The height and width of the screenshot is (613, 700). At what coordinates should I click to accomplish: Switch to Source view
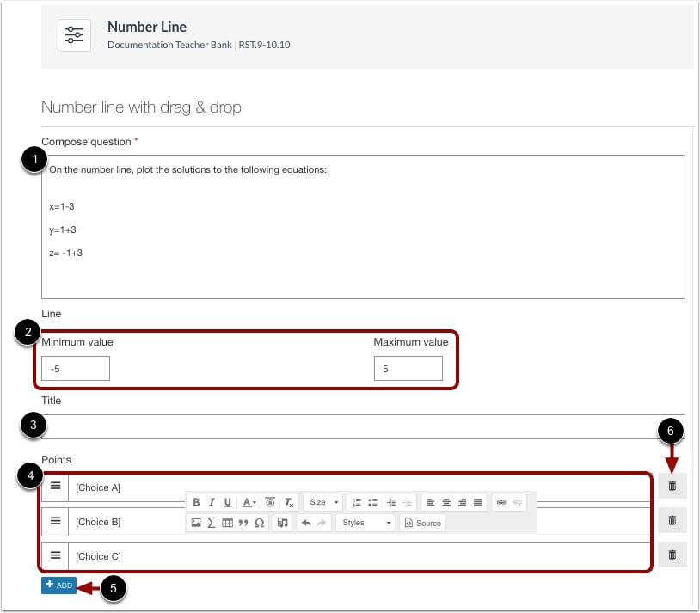(423, 523)
